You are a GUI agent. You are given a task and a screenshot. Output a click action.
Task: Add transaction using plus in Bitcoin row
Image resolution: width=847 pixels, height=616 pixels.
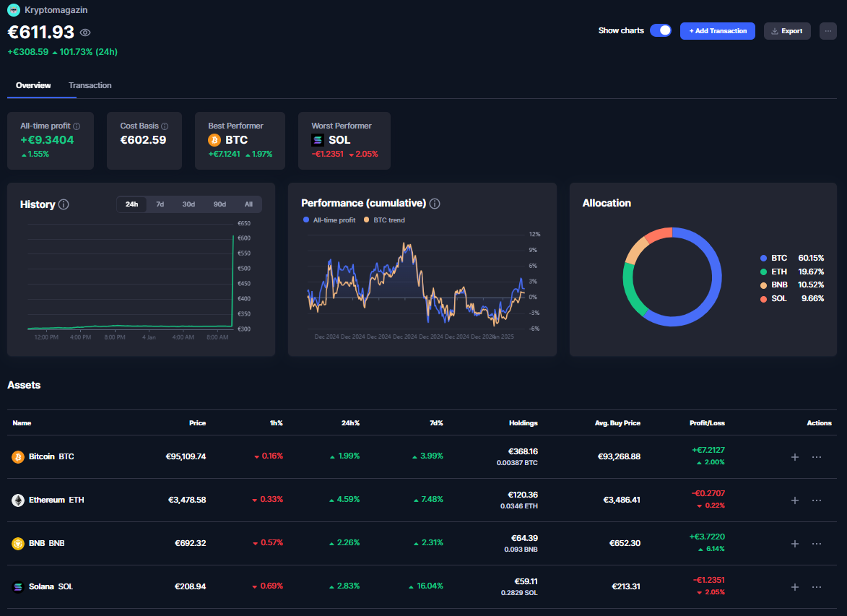pyautogui.click(x=795, y=457)
